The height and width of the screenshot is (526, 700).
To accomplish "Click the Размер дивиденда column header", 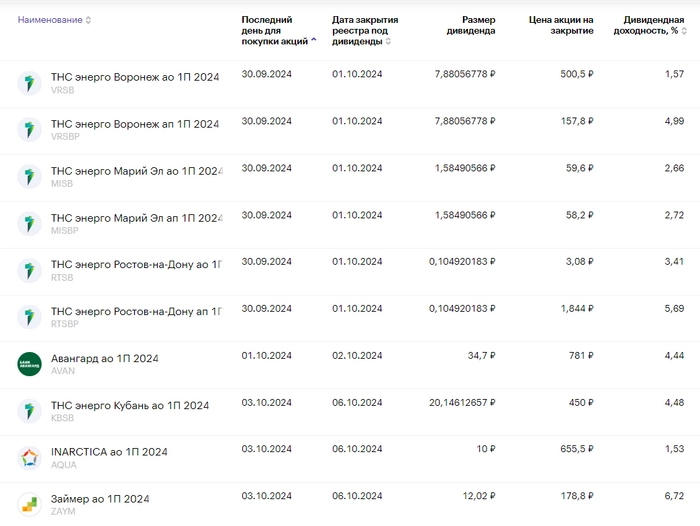I will point(470,25).
